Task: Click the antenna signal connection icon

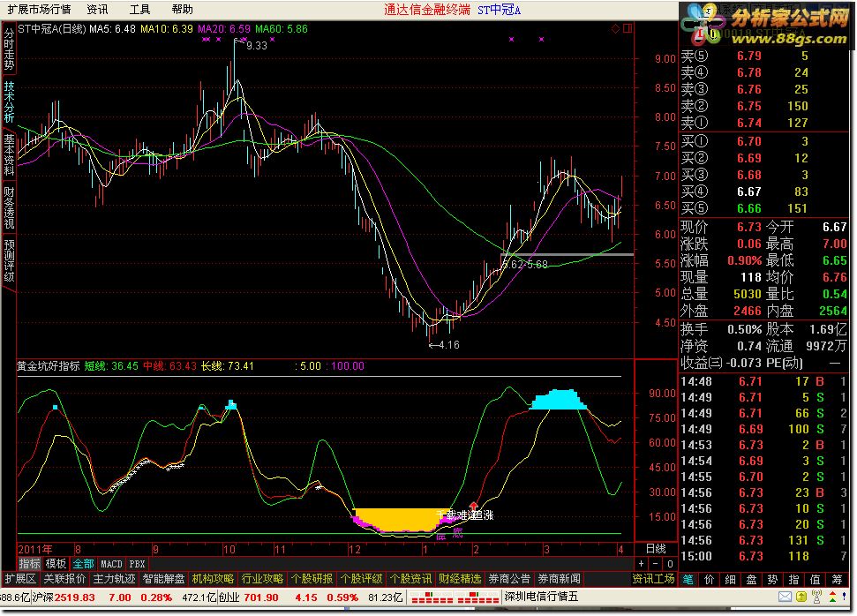Action: coord(817,597)
